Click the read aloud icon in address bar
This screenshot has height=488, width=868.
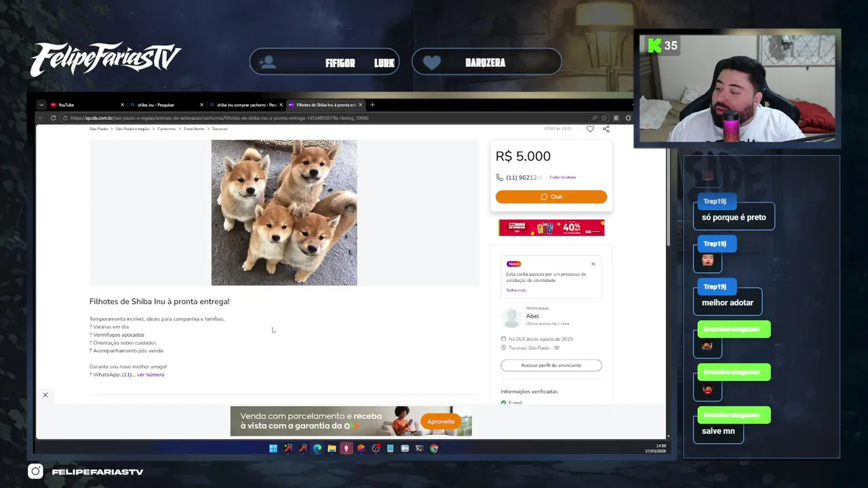[595, 118]
